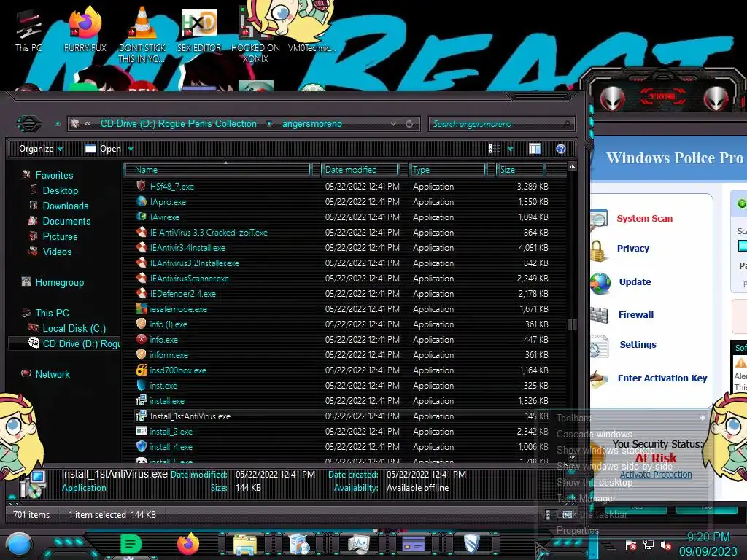Select the IEAntivirusScanner.exe file

coord(189,278)
